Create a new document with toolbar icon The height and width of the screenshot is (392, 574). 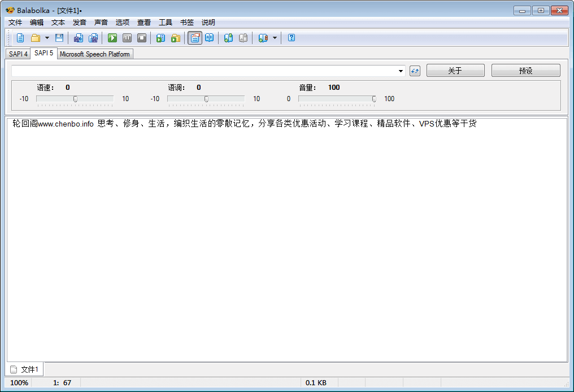point(20,38)
